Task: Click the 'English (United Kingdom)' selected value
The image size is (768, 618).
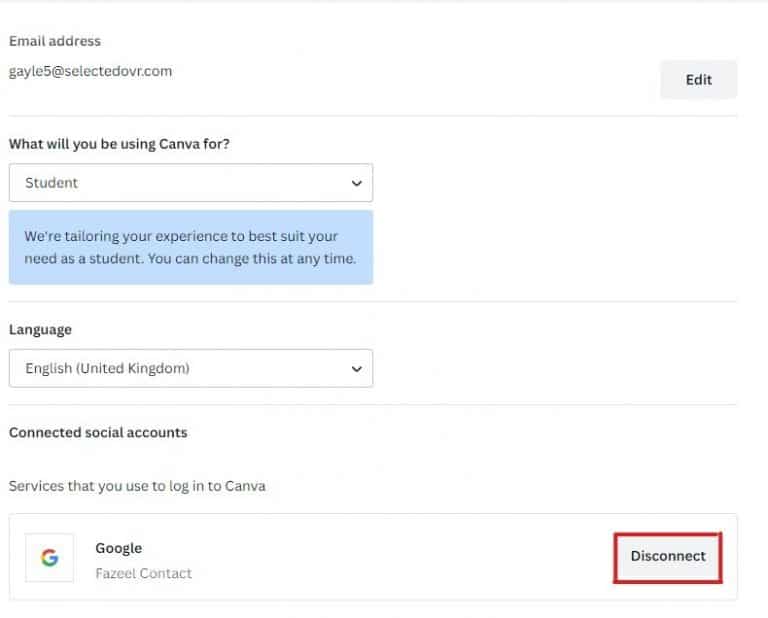Action: 107,368
